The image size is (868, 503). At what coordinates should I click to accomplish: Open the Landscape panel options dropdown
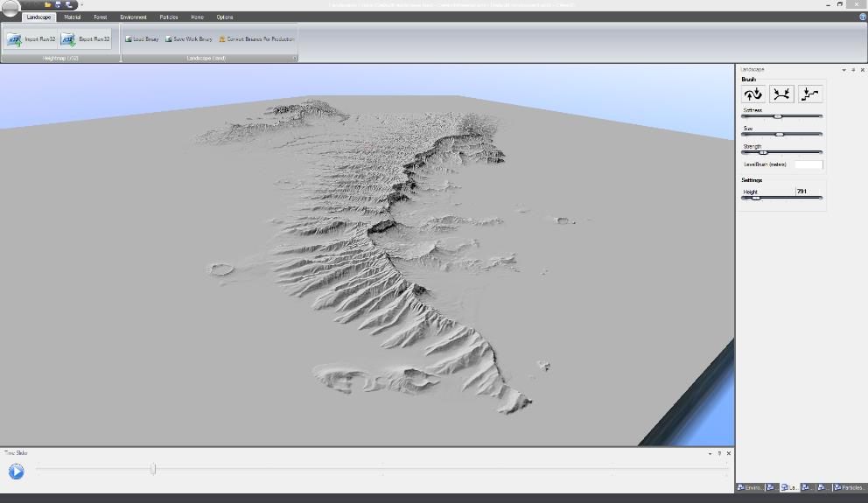click(x=843, y=70)
